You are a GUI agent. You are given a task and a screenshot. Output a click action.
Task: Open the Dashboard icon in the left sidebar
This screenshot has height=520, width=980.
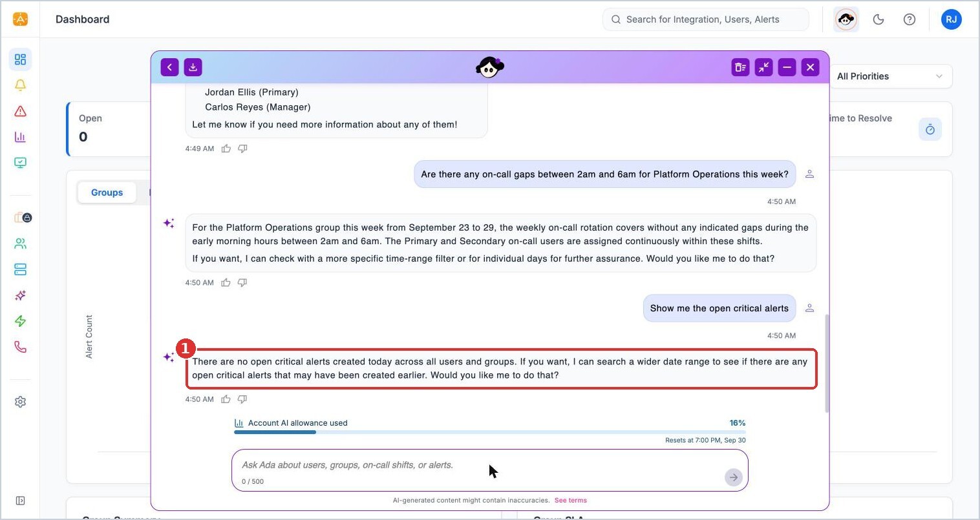pos(20,59)
